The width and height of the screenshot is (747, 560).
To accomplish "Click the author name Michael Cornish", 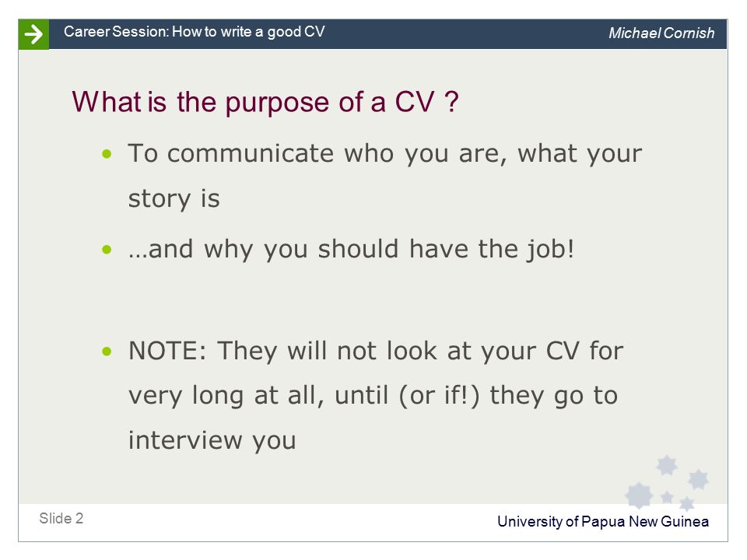I will pos(661,33).
